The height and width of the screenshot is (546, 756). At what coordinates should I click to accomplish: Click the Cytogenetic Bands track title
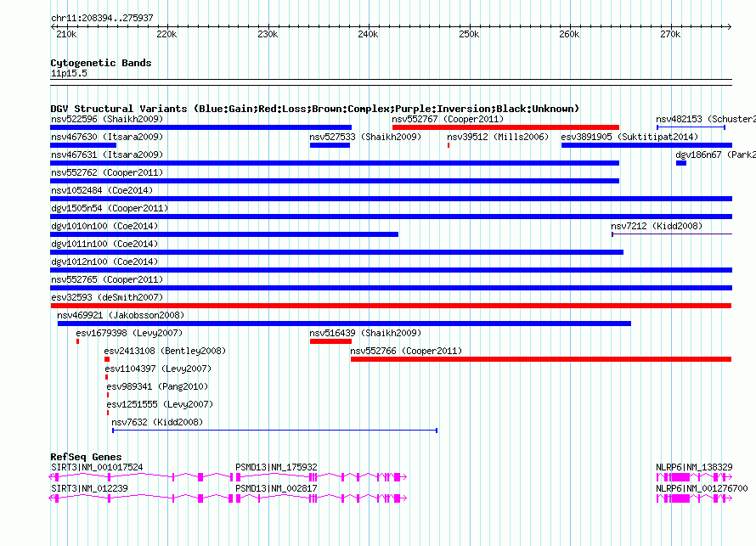pos(101,63)
